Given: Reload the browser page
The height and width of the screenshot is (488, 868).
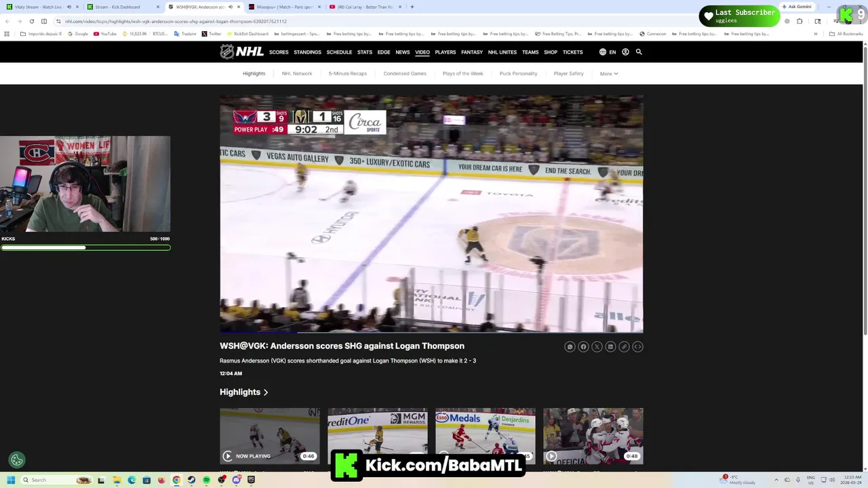Looking at the screenshot, I should click(31, 21).
